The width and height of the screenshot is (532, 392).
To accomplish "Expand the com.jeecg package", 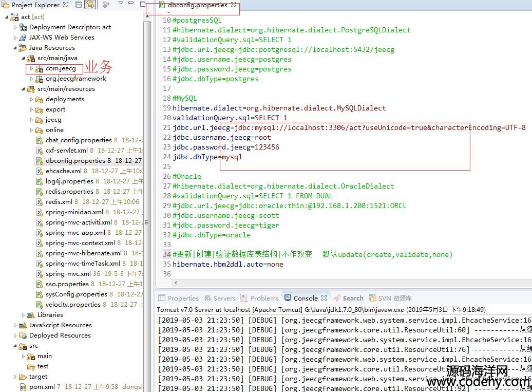I will pos(31,68).
